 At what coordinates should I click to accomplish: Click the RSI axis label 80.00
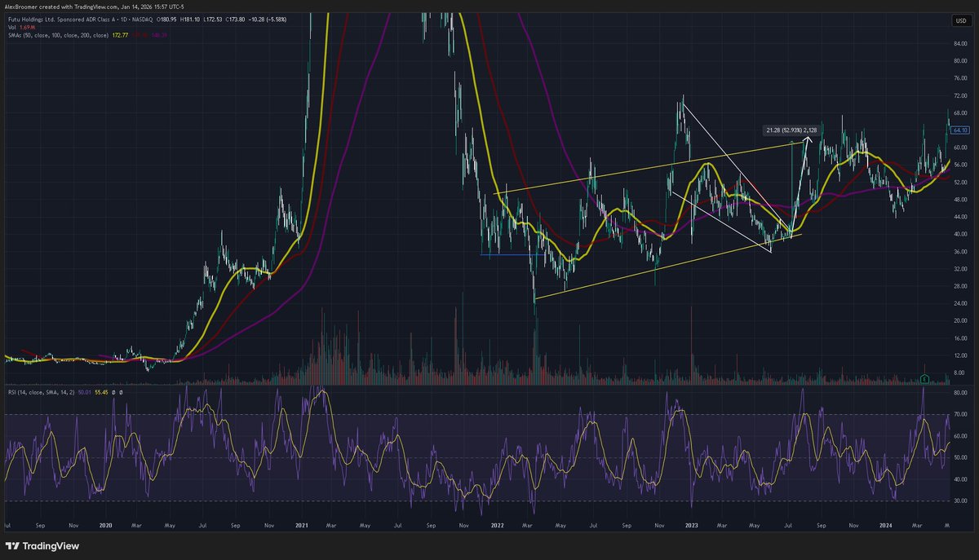[x=959, y=392]
